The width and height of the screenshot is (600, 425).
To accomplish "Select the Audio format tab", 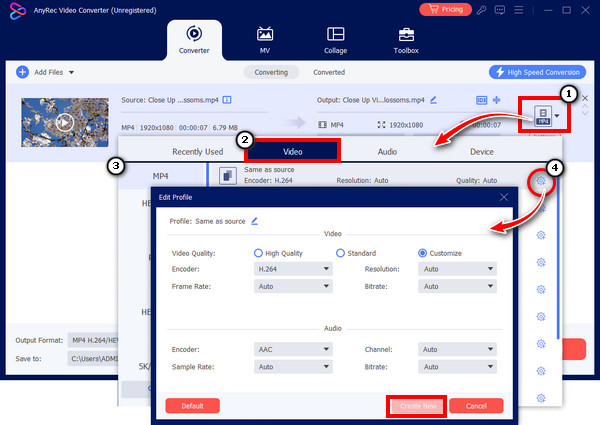I will 387,152.
